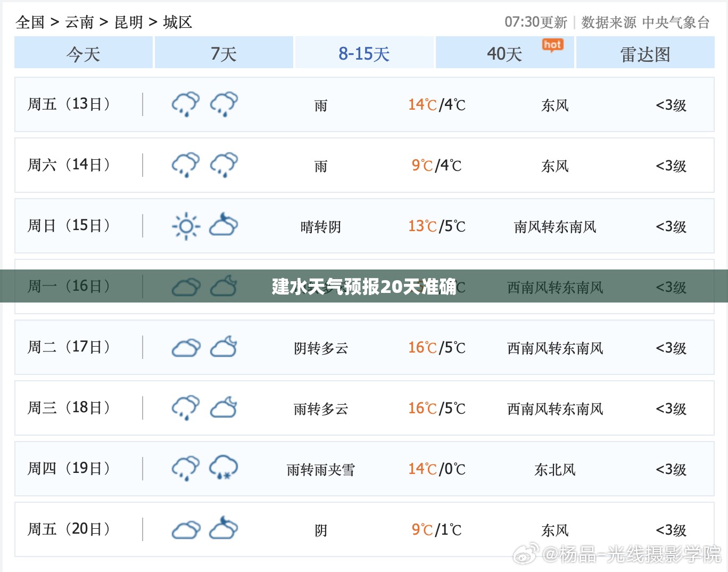
Task: Select the 周一（16日）date label
Action: click(x=69, y=287)
